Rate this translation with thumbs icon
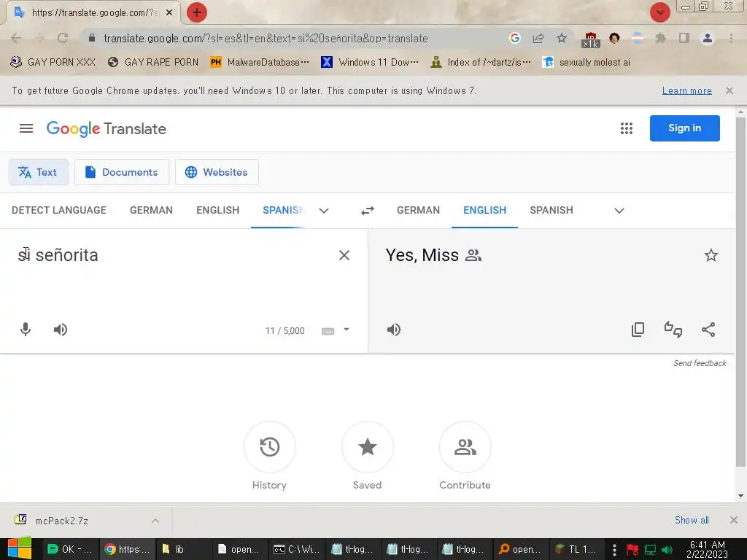Screen dimensions: 747x560 pos(673,330)
